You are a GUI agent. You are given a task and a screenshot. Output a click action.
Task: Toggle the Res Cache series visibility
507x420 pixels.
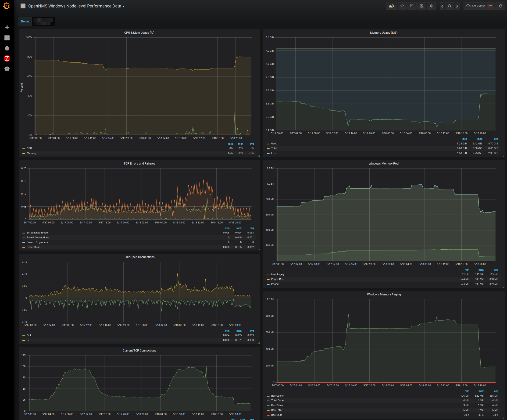click(277, 396)
